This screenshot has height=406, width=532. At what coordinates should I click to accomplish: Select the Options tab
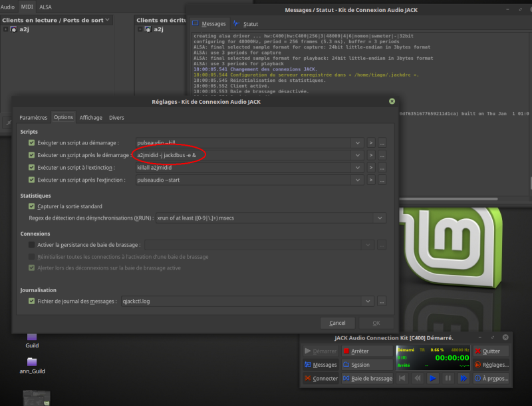point(63,117)
